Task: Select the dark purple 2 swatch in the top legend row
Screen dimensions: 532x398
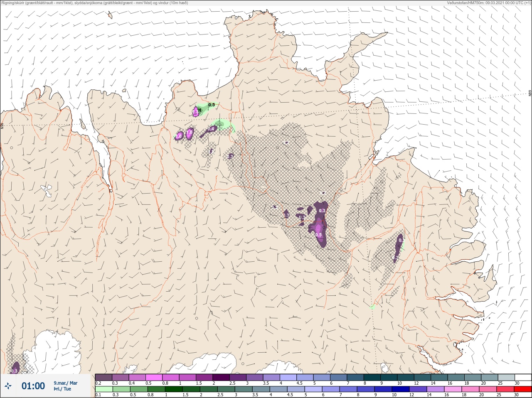Action: (x=221, y=377)
